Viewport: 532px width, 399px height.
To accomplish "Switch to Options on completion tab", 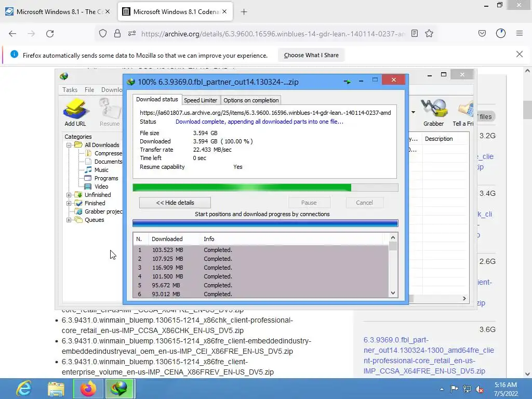I will (x=251, y=100).
